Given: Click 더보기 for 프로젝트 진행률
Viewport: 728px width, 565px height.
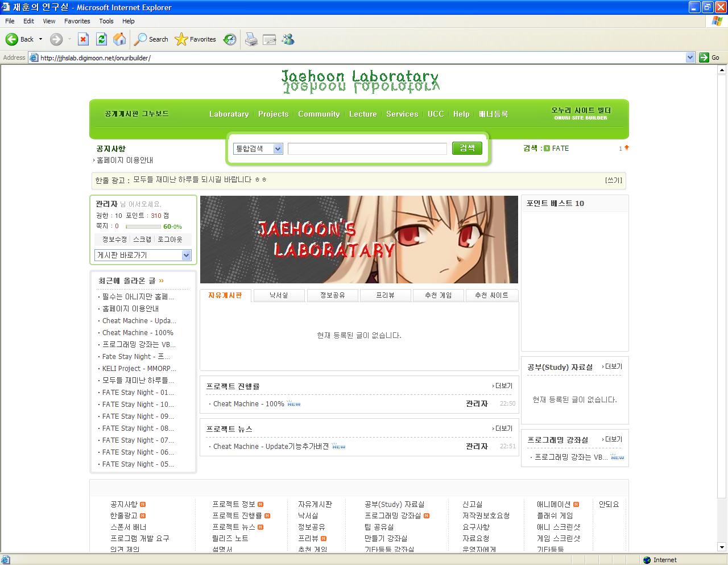Looking at the screenshot, I should (x=502, y=386).
